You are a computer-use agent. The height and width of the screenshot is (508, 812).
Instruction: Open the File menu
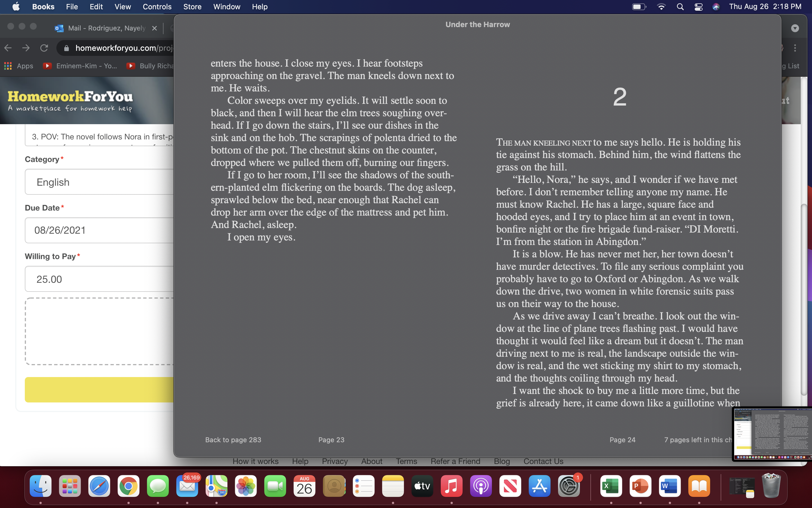tap(72, 7)
